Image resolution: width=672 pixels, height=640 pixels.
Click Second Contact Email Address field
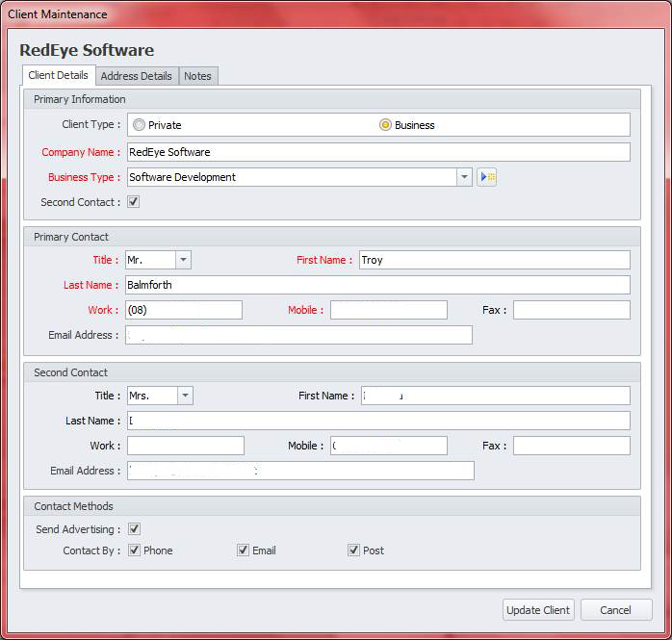point(300,471)
